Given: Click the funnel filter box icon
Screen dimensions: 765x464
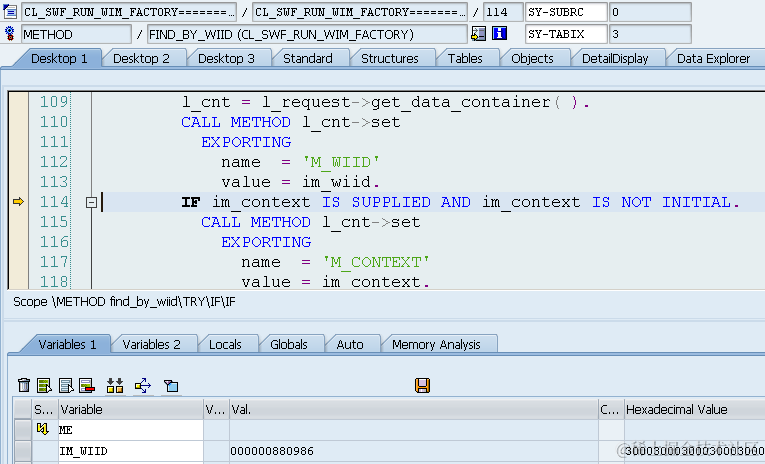Looking at the screenshot, I should [x=171, y=386].
